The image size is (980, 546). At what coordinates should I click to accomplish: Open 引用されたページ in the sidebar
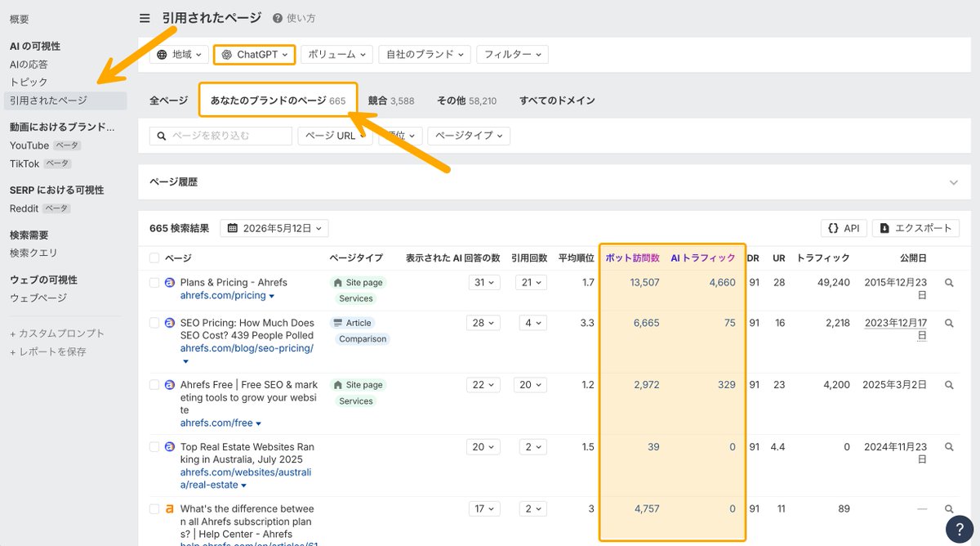pyautogui.click(x=65, y=101)
